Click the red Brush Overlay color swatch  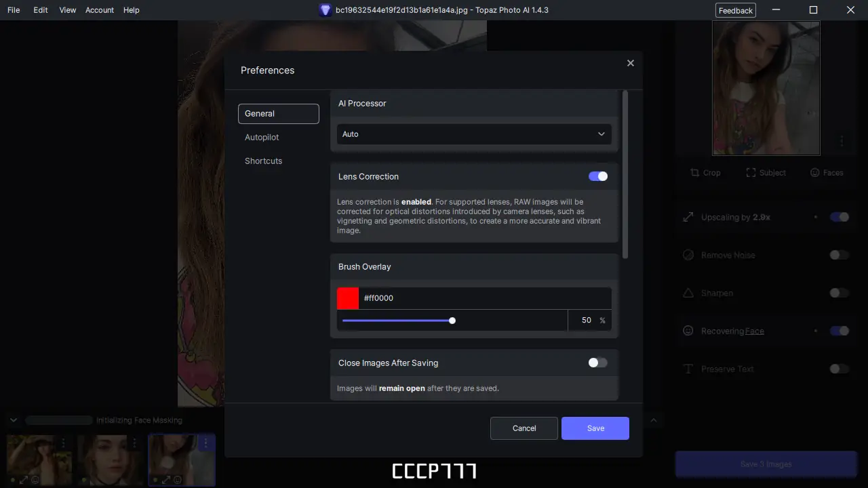coord(348,298)
